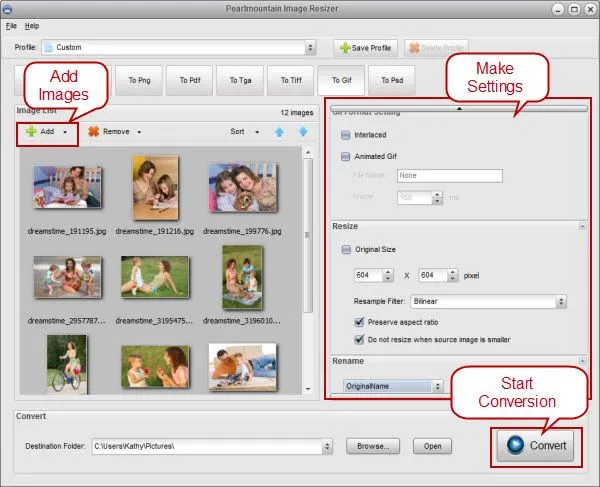This screenshot has width=600, height=487.
Task: Select the mother and child flower thumbnail
Action: click(155, 366)
